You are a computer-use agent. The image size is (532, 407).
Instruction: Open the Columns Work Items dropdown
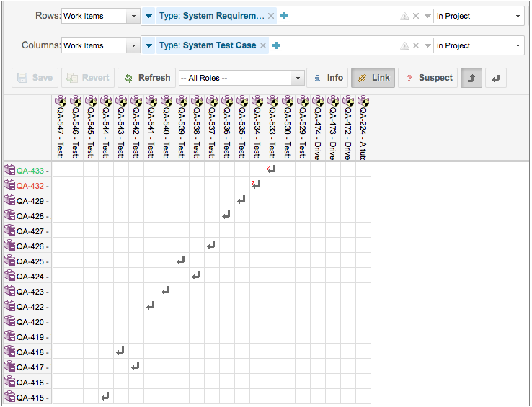101,45
